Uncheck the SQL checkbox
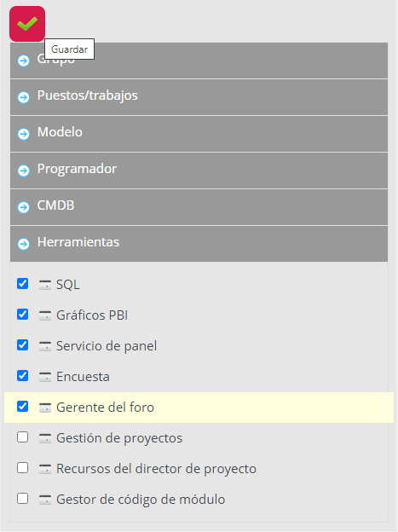 click(23, 284)
